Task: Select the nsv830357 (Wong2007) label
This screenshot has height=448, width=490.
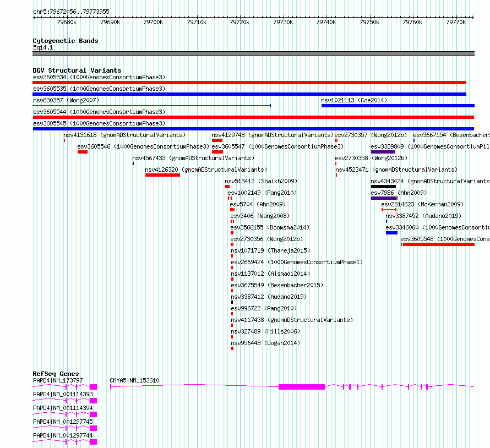Action: point(66,100)
